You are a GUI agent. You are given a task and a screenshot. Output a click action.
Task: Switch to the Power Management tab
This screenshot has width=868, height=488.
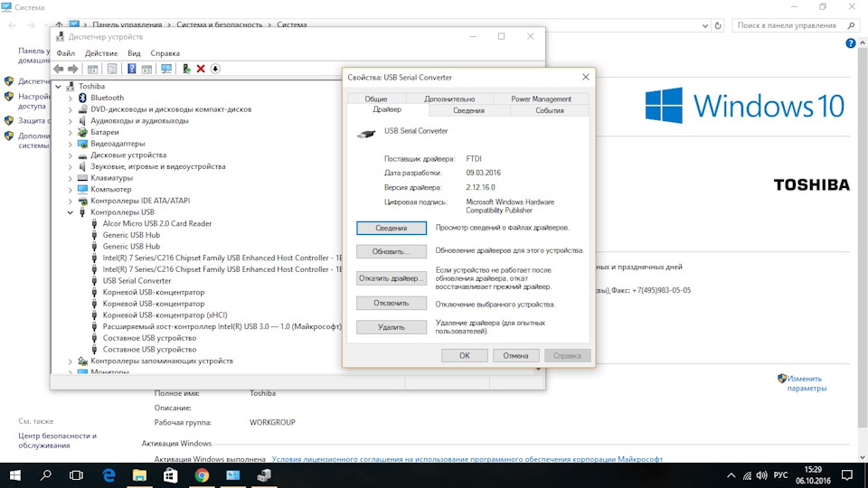(x=541, y=99)
